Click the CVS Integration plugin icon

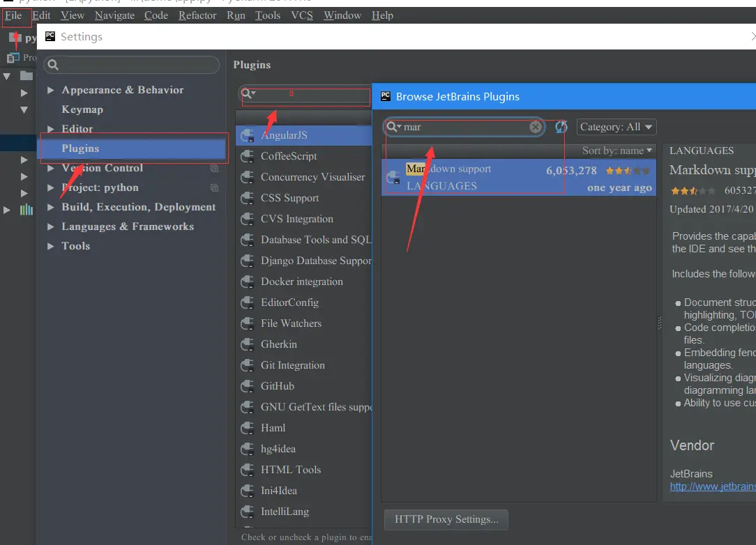[x=248, y=219]
